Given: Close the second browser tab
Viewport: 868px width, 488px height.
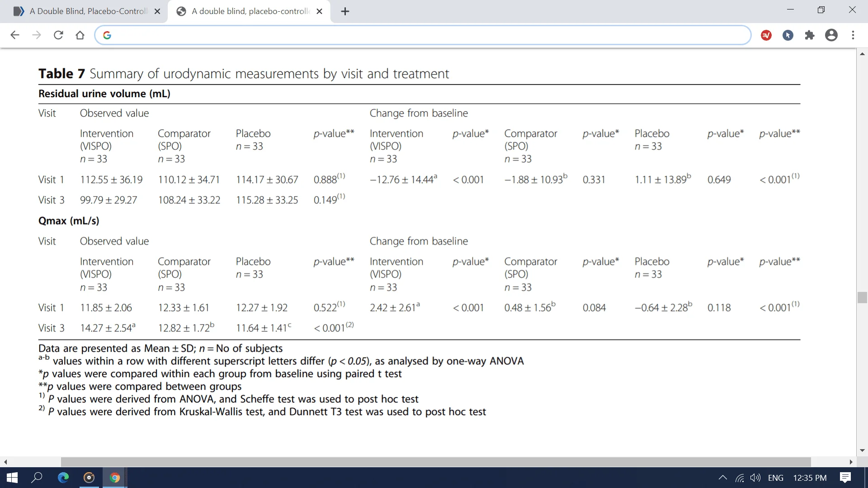Looking at the screenshot, I should tap(320, 11).
